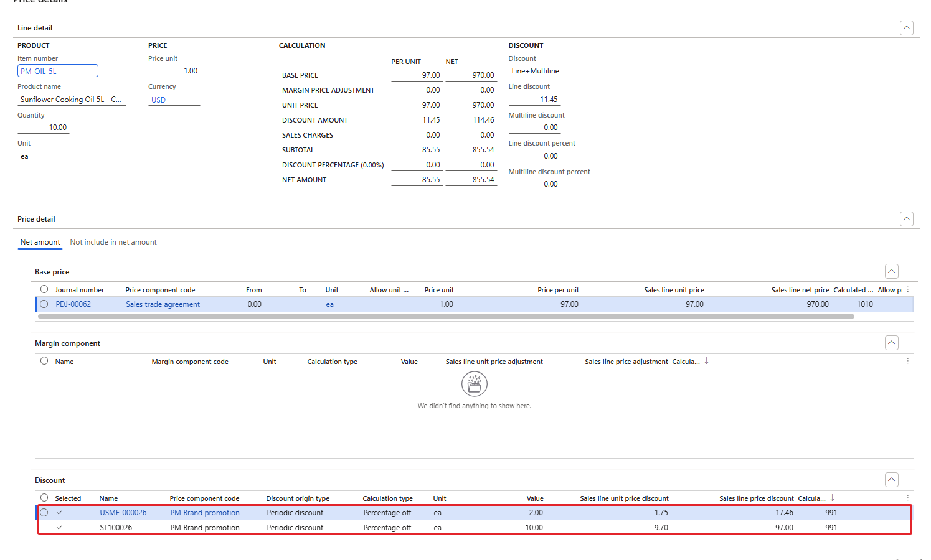Toggle Selected checkmark for USMF-000026
Screen dimensions: 931x560
point(60,513)
